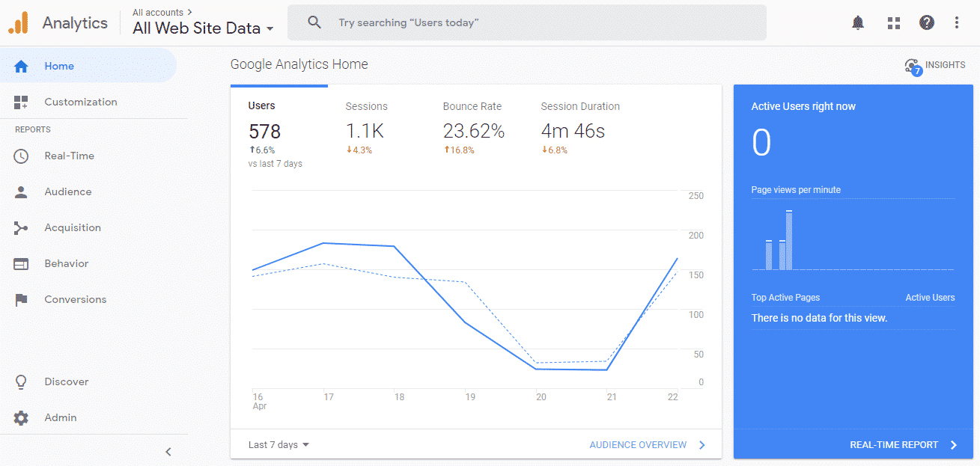Click the Analytics product name

75,22
